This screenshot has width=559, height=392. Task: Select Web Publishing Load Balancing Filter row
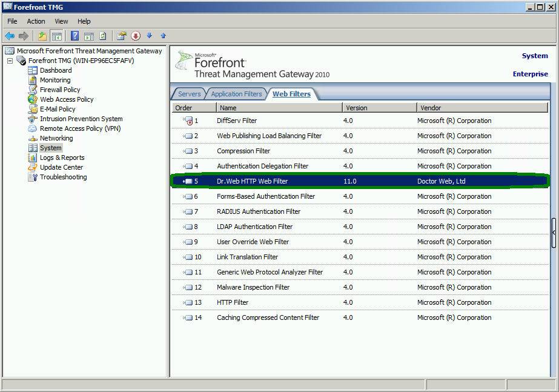pyautogui.click(x=360, y=136)
